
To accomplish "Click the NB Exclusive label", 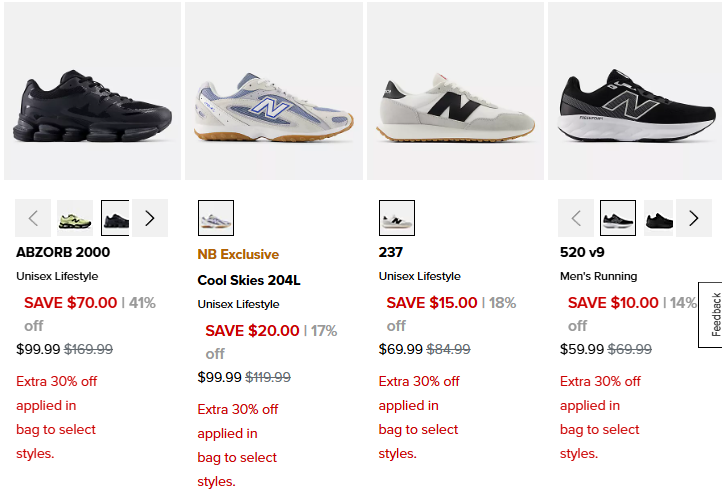I will point(238,254).
